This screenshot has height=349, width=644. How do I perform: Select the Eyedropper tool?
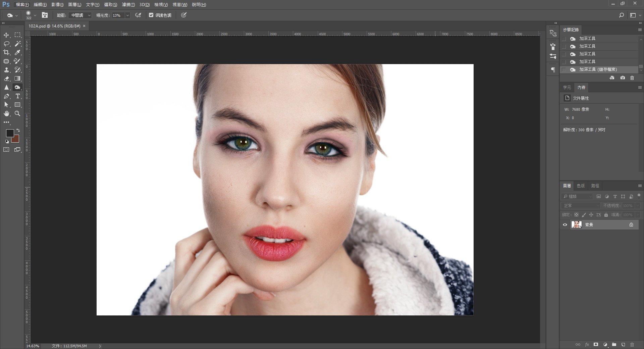pos(17,52)
